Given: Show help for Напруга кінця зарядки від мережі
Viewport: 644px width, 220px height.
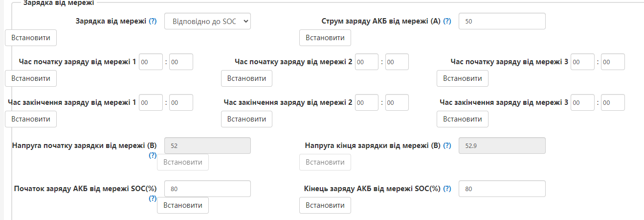Looking at the screenshot, I should [447, 146].
